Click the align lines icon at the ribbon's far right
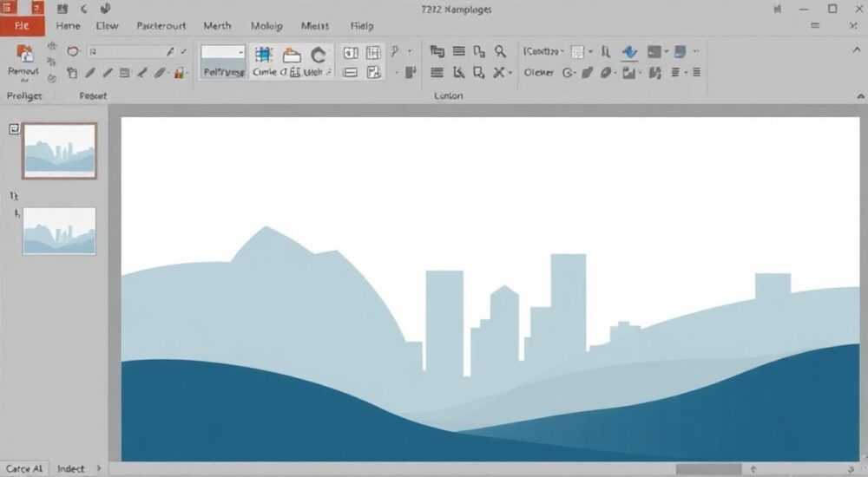This screenshot has width=868, height=477. [696, 72]
